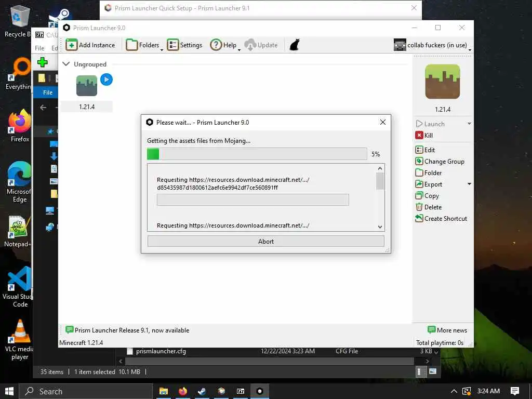Select prismlauncher.cfg in File Explorer
532x399 pixels.
(x=161, y=351)
